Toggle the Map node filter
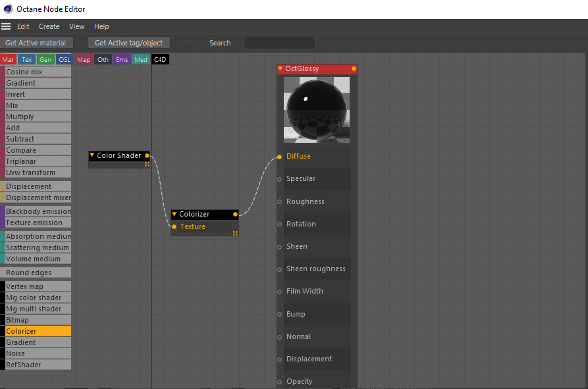 point(84,60)
